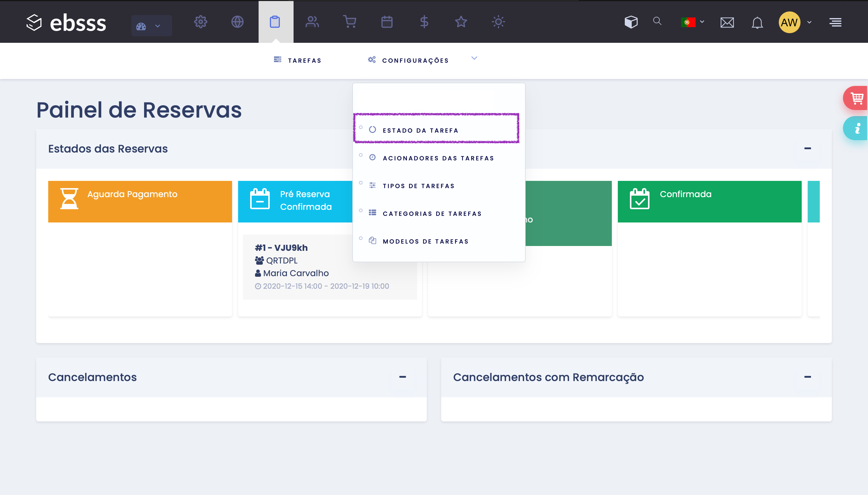Image resolution: width=868 pixels, height=495 pixels.
Task: Open the AW user avatar menu
Action: tap(790, 22)
